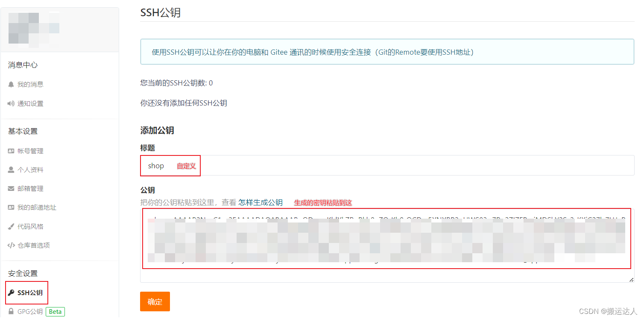Go to 个人资料 page
This screenshot has height=319, width=644.
pos(30,170)
